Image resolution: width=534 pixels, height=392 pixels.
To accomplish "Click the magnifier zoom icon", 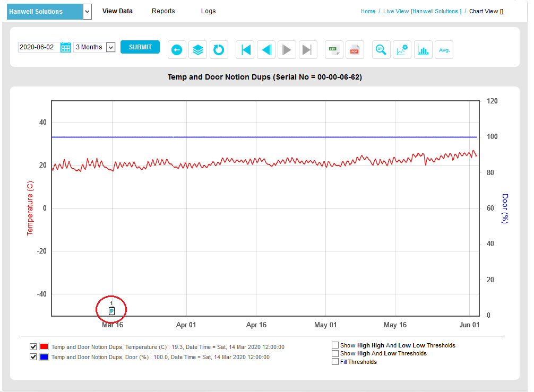I will pos(381,50).
